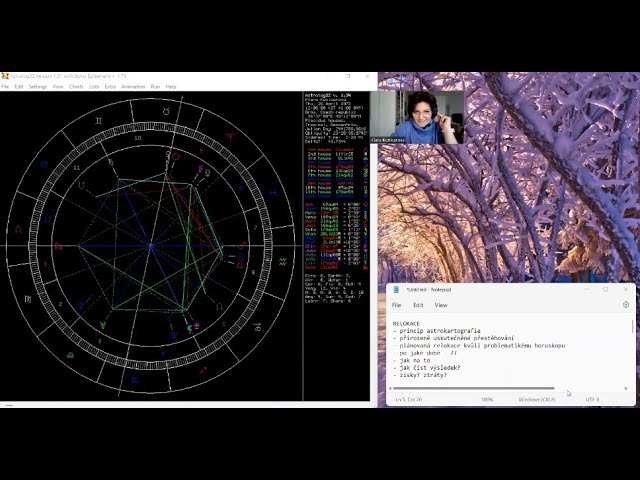
Task: Open the Settings menu in Astrolog32
Action: pos(38,87)
